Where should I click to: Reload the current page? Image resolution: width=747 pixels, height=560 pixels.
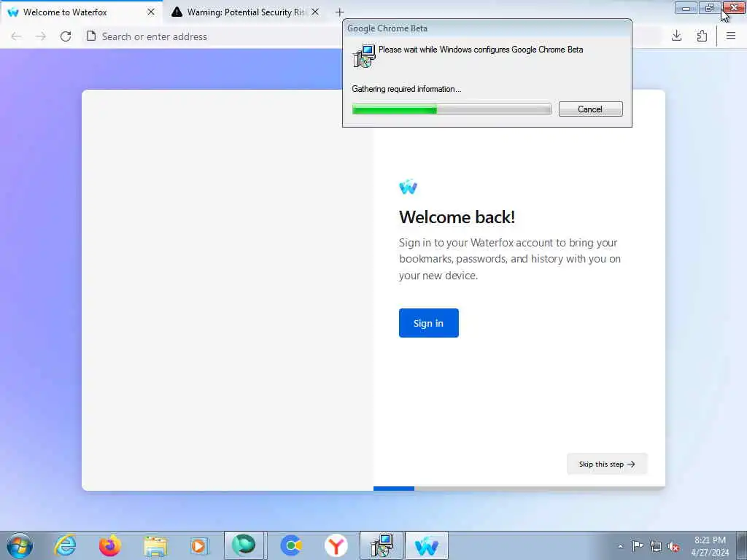(66, 36)
